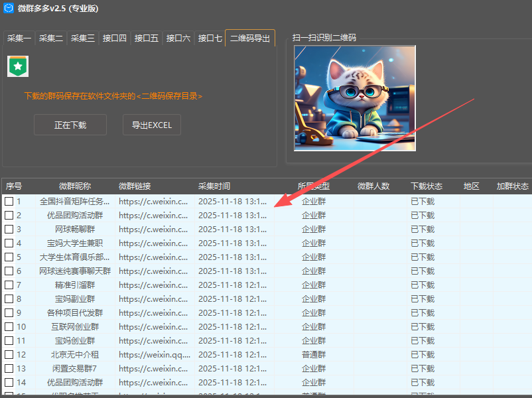Switch to the 接口五 tab
Viewport: 532px width, 398px height.
click(x=147, y=38)
